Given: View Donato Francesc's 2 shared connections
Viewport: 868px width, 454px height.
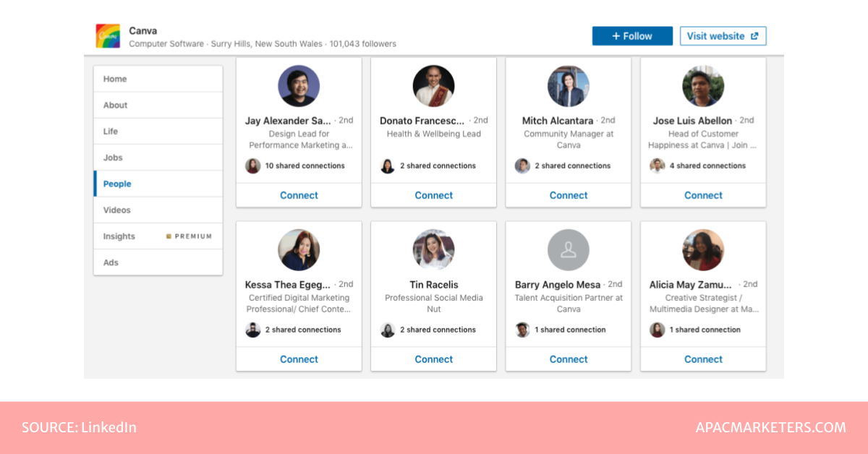Looking at the screenshot, I should [428, 166].
